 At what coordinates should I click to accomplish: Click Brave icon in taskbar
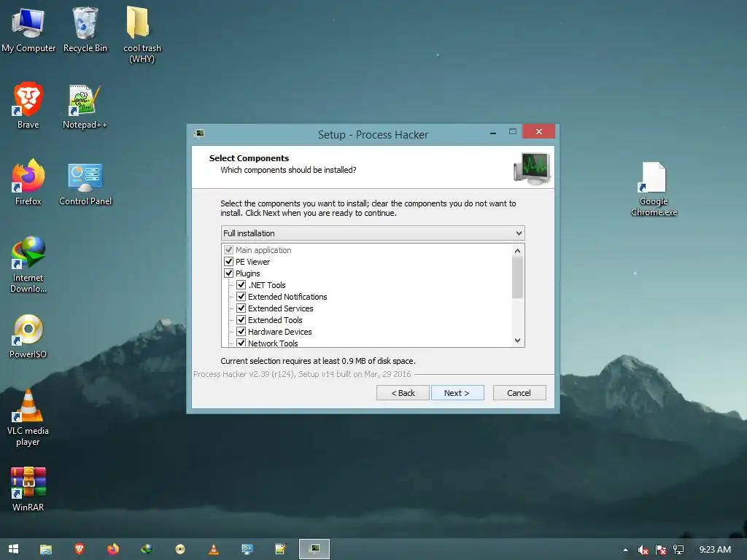pyautogui.click(x=79, y=549)
